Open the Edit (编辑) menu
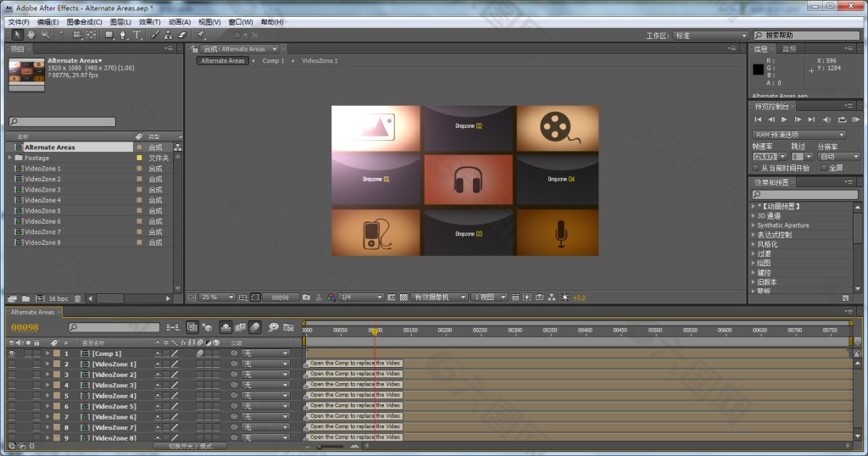This screenshot has width=868, height=456. point(47,22)
